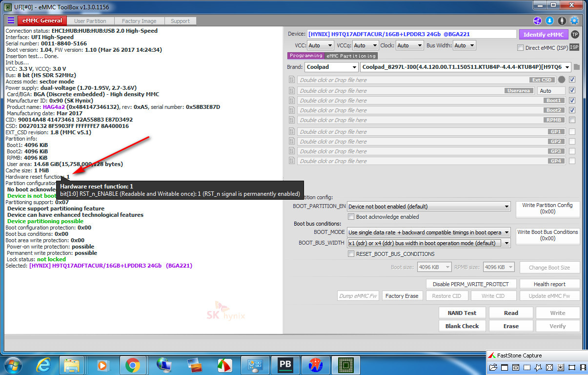Click FastStone screen recorder film icon
This screenshot has height=375, width=588.
coord(583,367)
